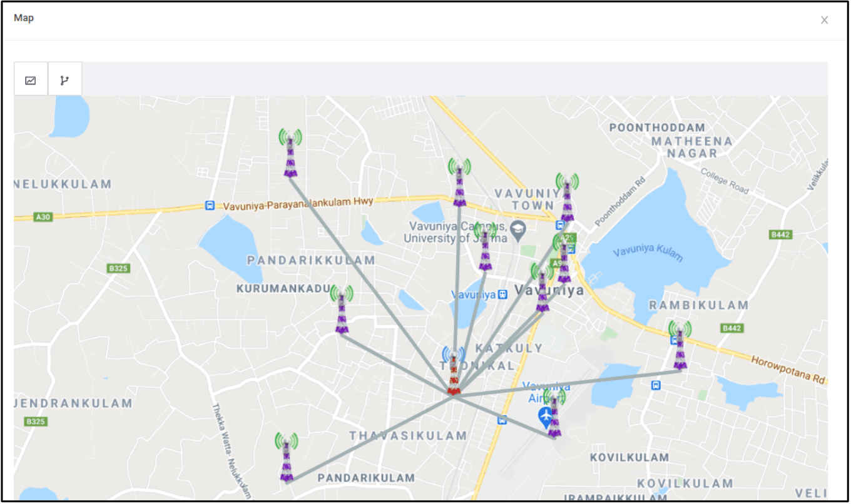Image resolution: width=851 pixels, height=504 pixels.
Task: Select the tower below the Rambikulam label
Action: click(680, 346)
